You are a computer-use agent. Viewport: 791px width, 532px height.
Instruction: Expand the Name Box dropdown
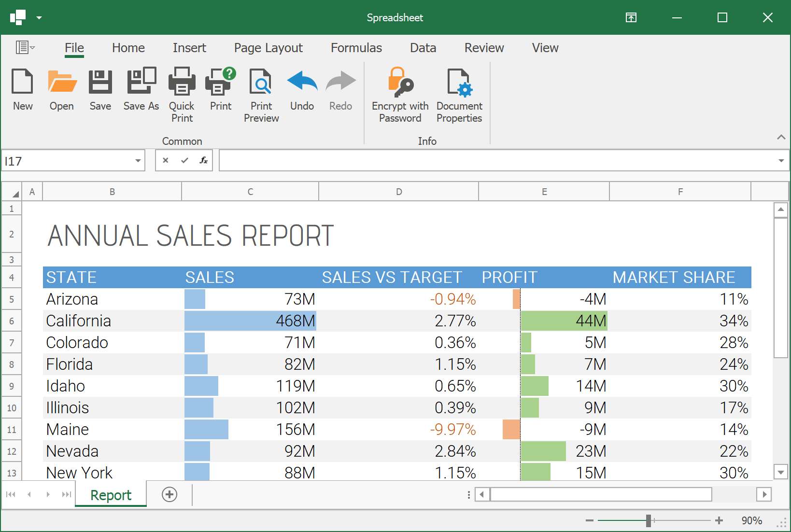[138, 161]
